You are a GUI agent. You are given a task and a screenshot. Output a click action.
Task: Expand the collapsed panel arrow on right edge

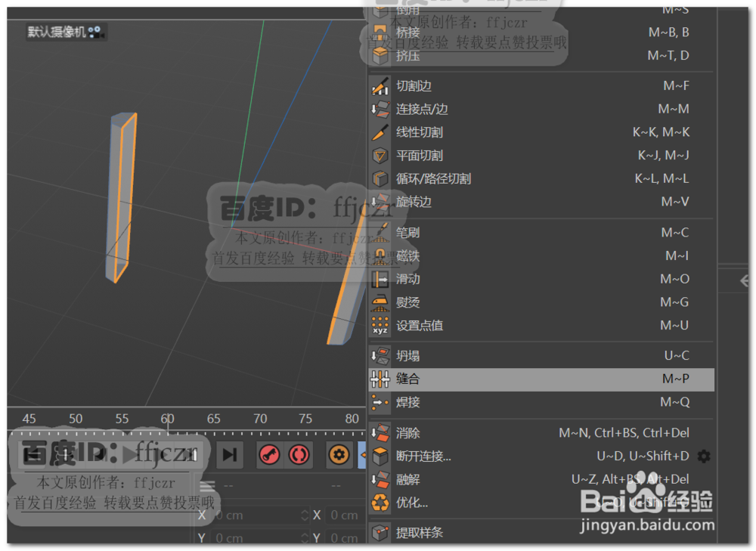tap(745, 280)
